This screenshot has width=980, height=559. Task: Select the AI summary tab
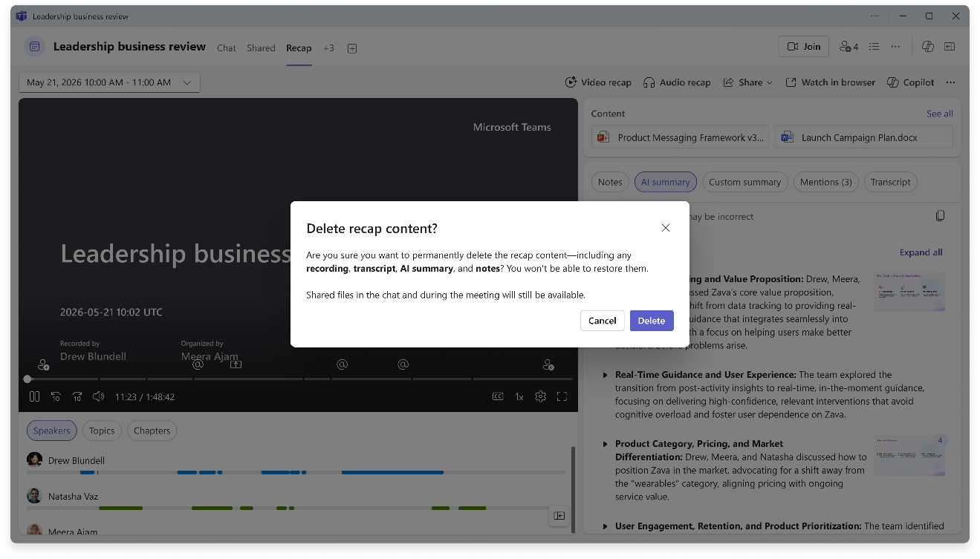[x=666, y=182]
